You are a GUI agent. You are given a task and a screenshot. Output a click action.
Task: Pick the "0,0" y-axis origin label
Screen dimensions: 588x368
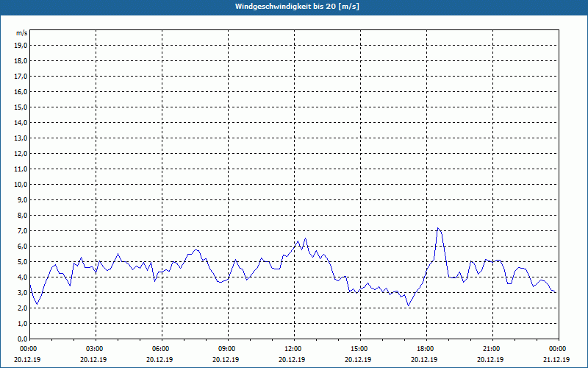coord(22,339)
